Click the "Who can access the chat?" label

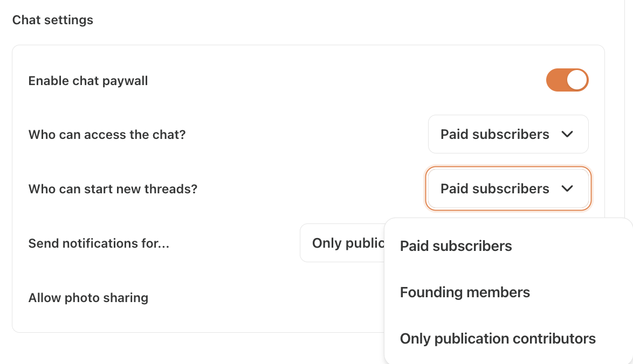pyautogui.click(x=107, y=135)
